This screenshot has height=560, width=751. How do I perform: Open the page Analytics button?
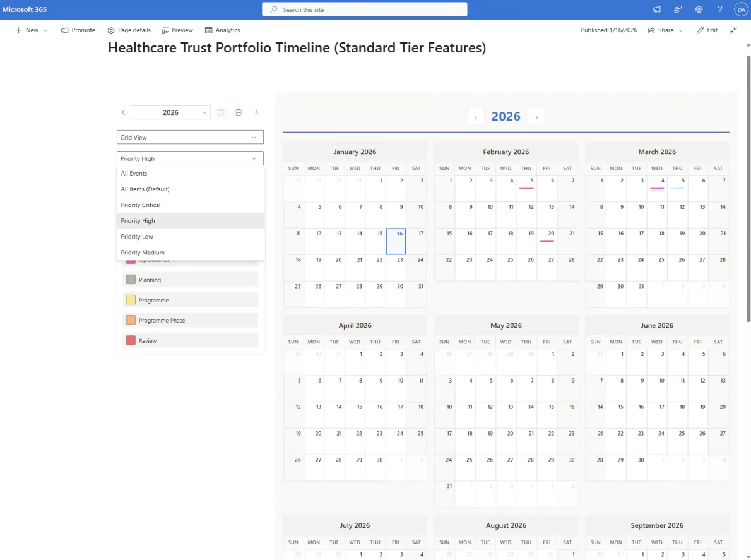pos(222,30)
